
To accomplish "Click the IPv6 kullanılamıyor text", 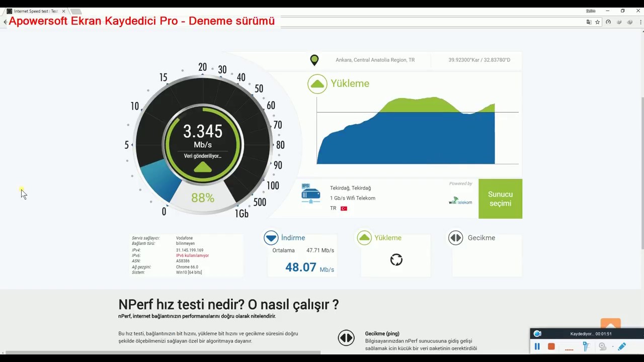I will click(x=192, y=255).
